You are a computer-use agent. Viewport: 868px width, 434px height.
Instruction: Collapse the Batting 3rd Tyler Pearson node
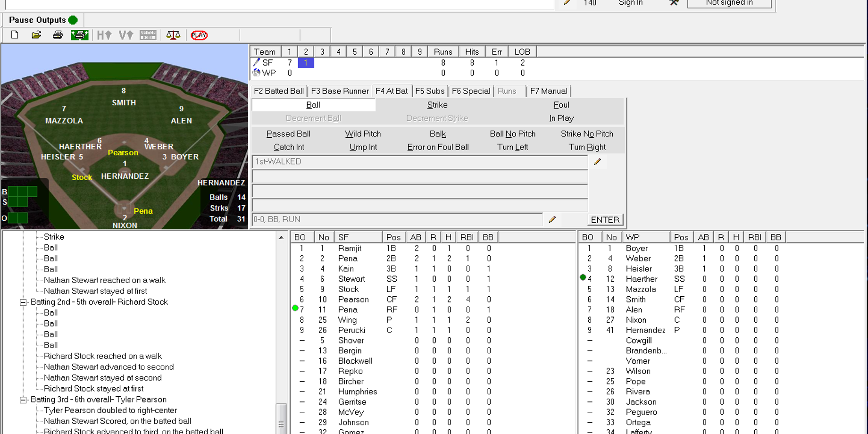pyautogui.click(x=23, y=400)
